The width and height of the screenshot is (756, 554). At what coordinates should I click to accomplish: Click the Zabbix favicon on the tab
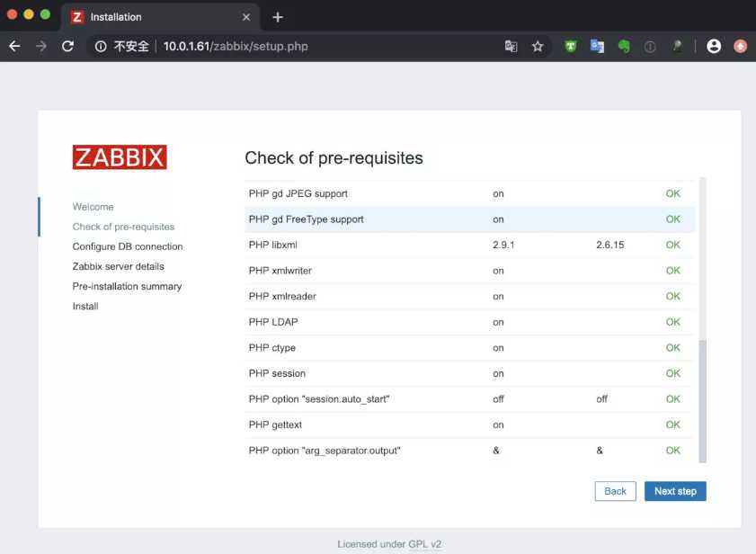point(76,17)
